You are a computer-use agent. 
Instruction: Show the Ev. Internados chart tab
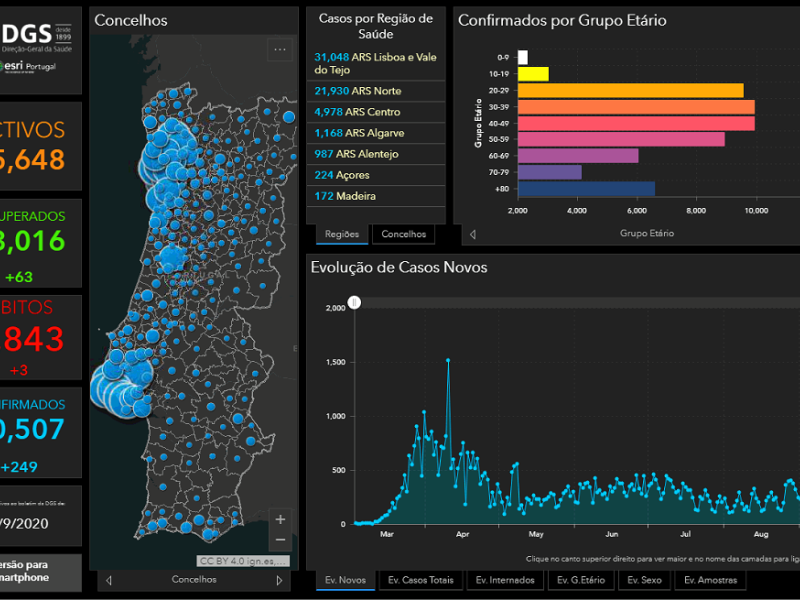click(504, 580)
